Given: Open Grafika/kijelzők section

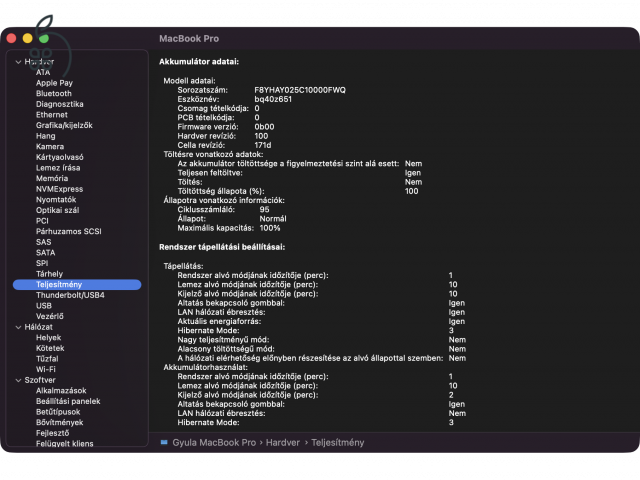Looking at the screenshot, I should pos(64,125).
